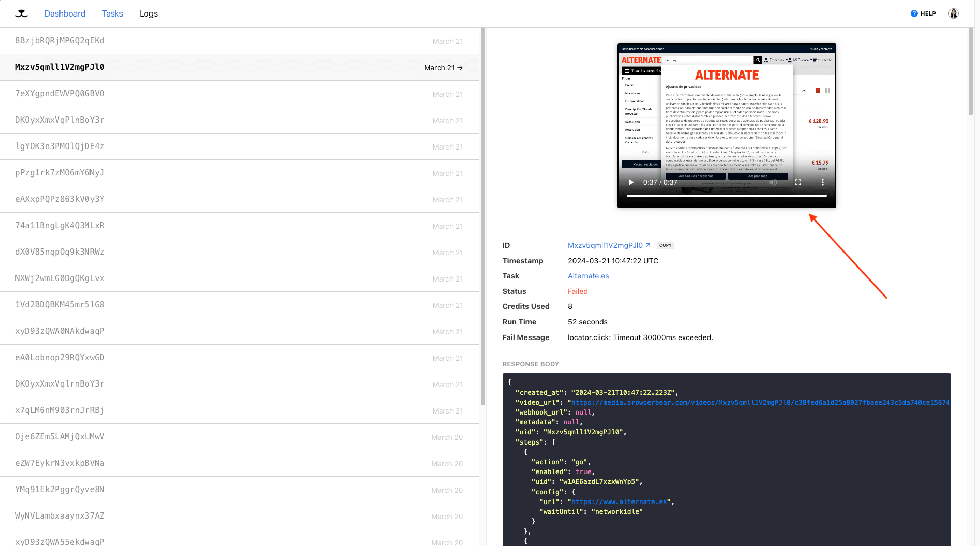Image resolution: width=980 pixels, height=546 pixels.
Task: Mute the video audio
Action: (774, 182)
